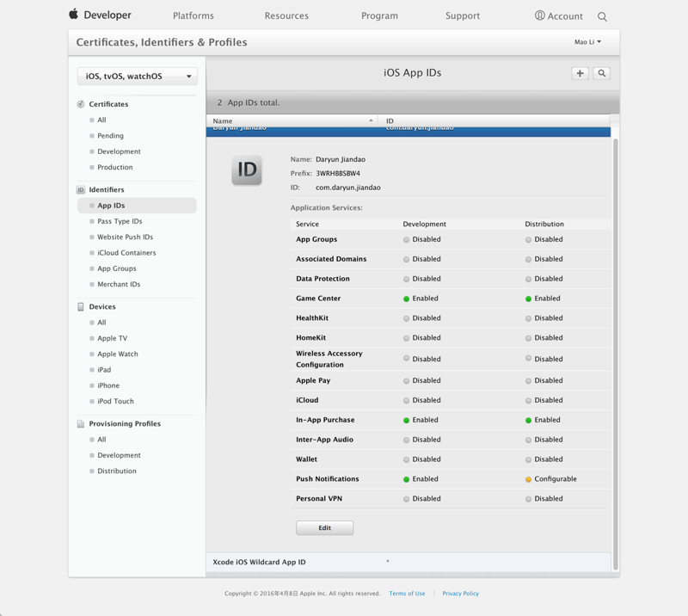
Task: Show Apple TV devices
Action: [112, 338]
